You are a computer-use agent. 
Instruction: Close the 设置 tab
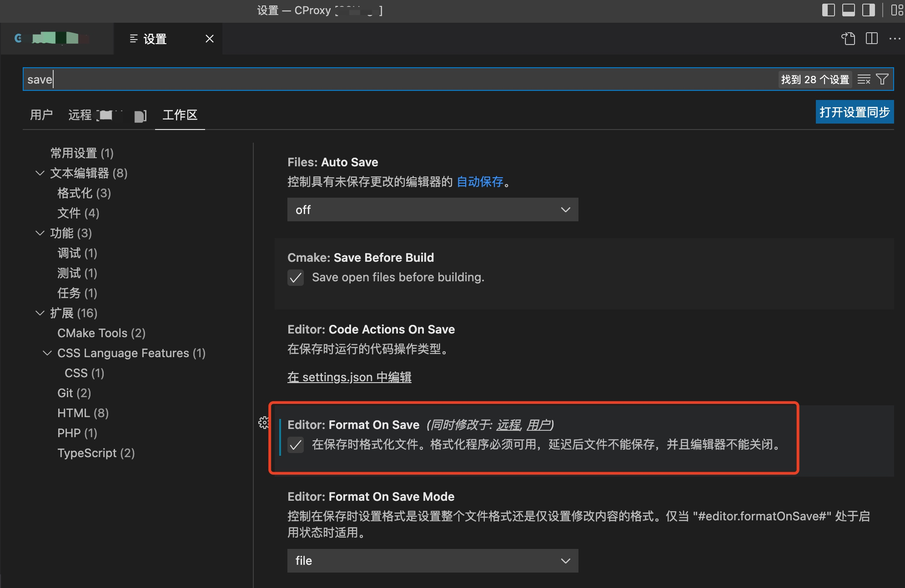(x=209, y=39)
